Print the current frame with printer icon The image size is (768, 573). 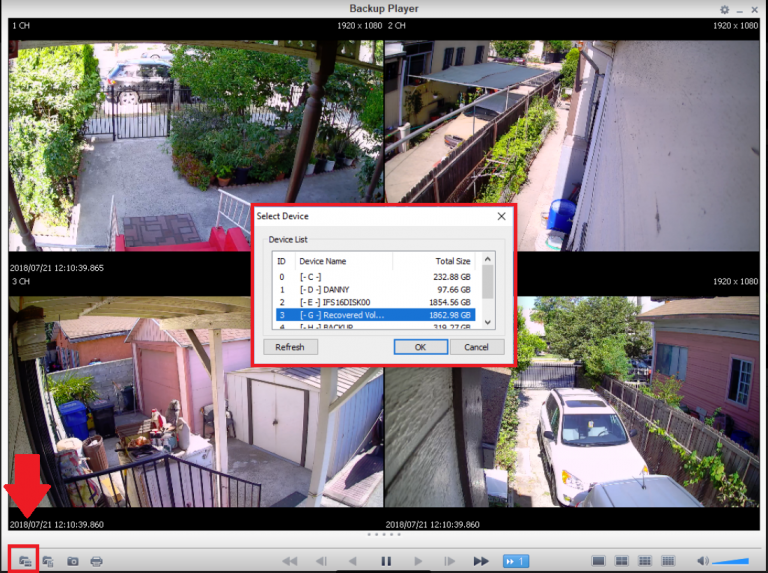point(96,561)
